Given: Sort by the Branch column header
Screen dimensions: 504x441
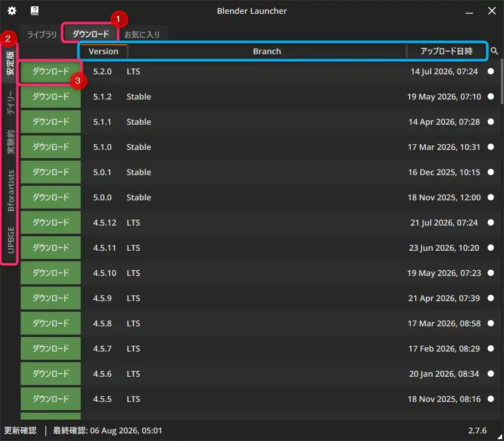Looking at the screenshot, I should 267,51.
